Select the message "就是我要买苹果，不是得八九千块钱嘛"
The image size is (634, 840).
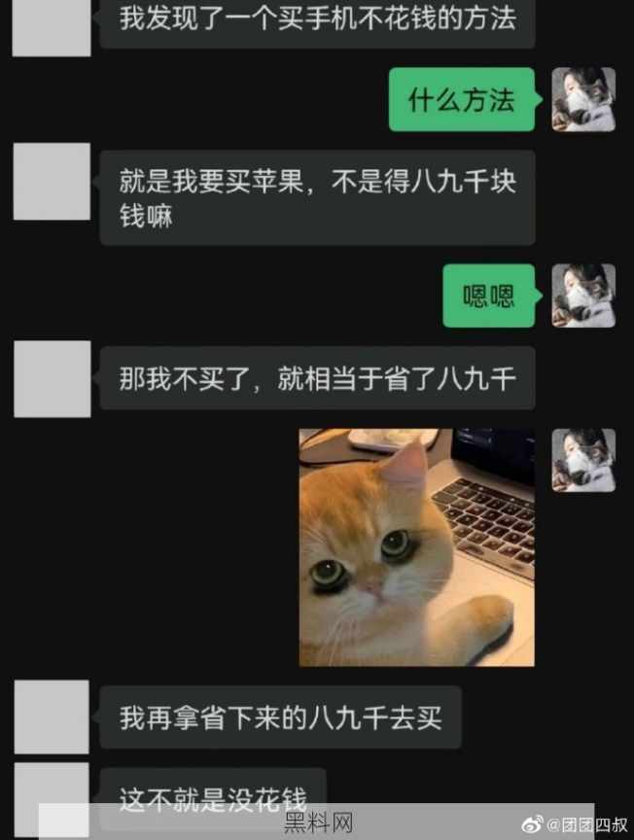[317, 197]
